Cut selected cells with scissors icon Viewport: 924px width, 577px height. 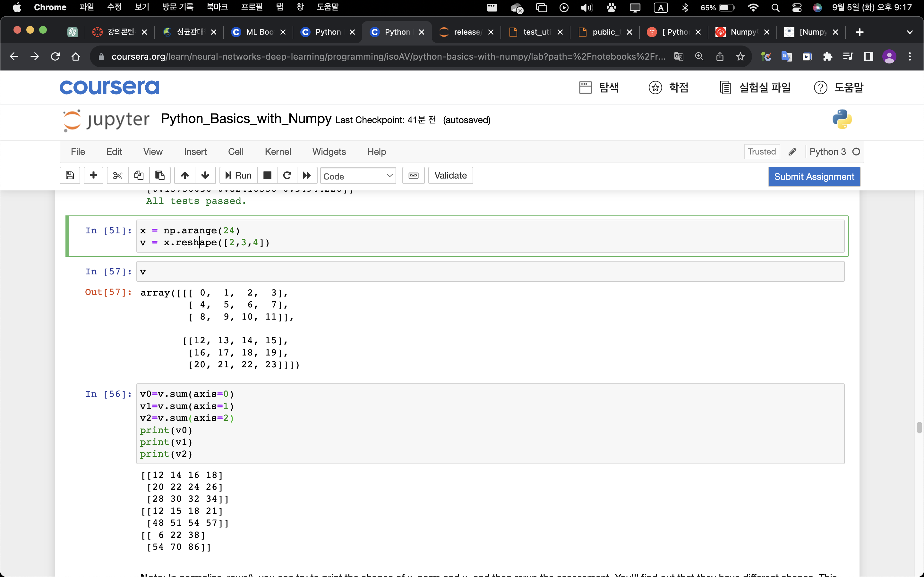118,176
